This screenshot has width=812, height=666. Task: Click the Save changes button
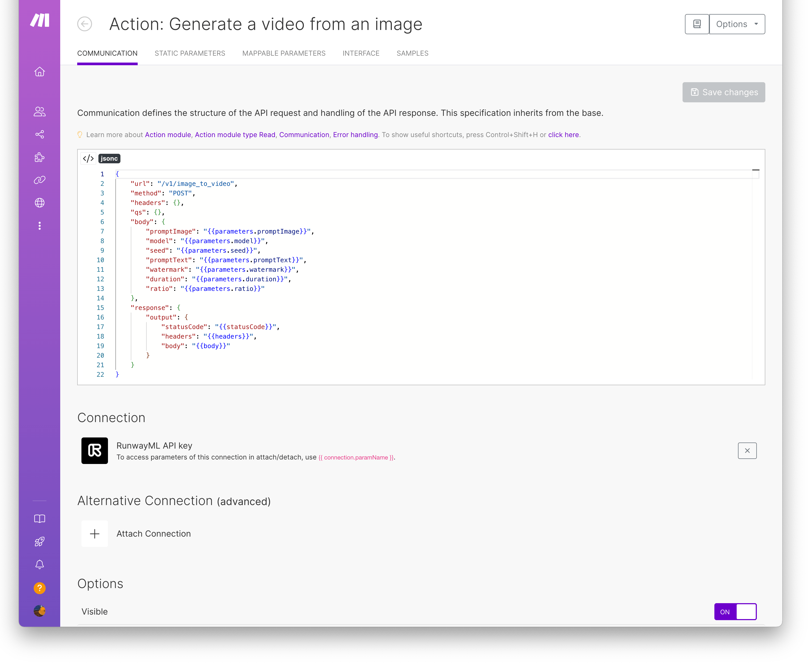[723, 92]
